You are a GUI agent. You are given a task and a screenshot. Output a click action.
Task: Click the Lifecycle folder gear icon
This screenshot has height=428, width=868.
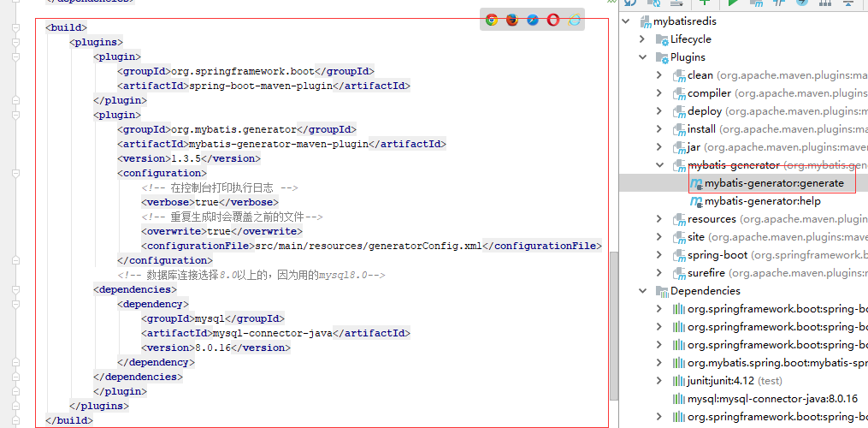point(662,40)
